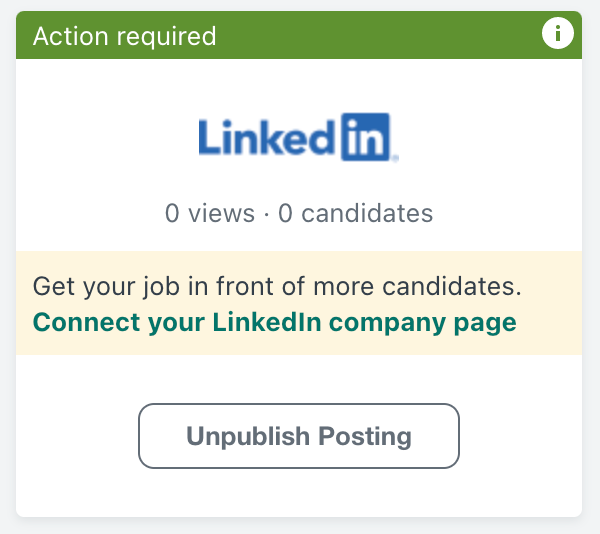This screenshot has height=534, width=600.
Task: Click "company page" at the link's end
Action: pos(423,324)
